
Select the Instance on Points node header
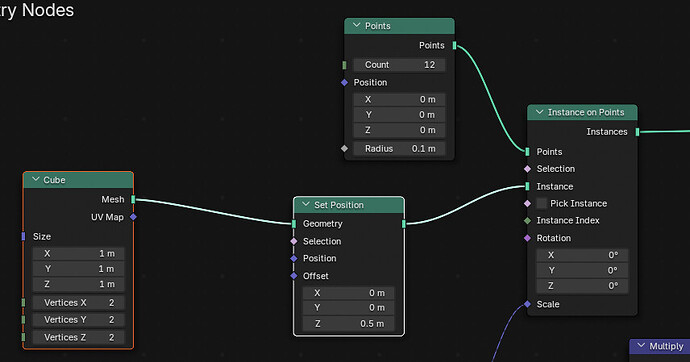(x=582, y=113)
